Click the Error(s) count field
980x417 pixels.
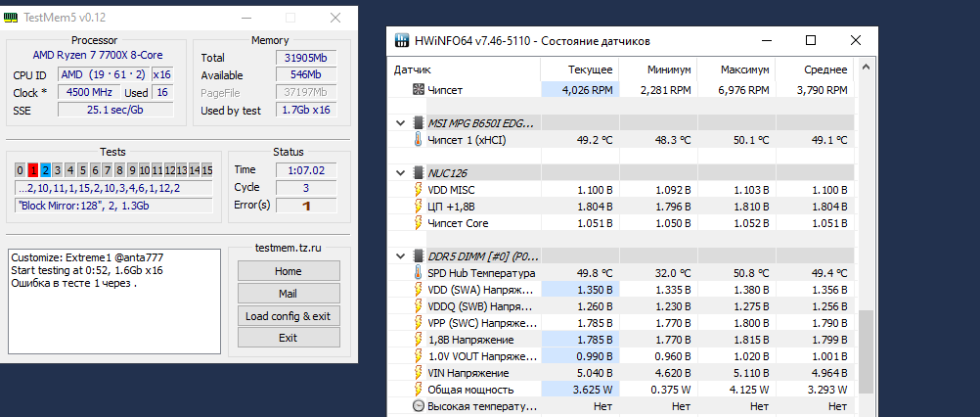pyautogui.click(x=306, y=205)
